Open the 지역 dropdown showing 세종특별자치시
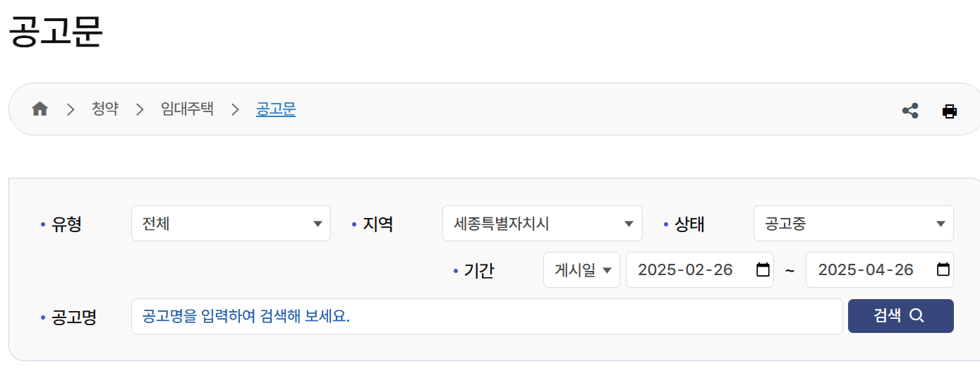 (x=543, y=224)
